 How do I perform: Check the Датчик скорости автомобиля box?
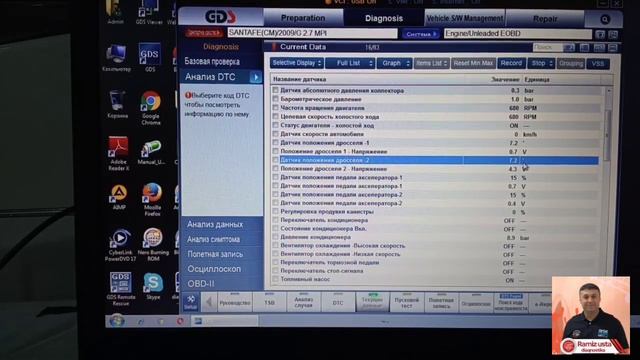(x=276, y=134)
